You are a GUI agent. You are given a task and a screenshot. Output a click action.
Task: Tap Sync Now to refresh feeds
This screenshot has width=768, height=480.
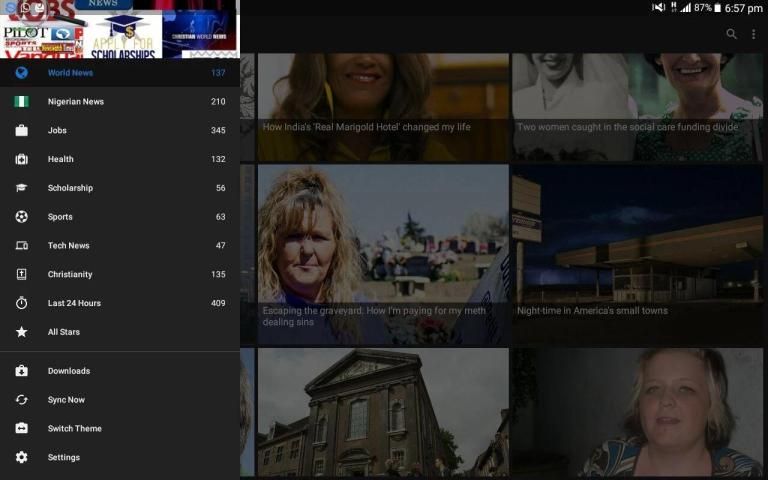(66, 400)
